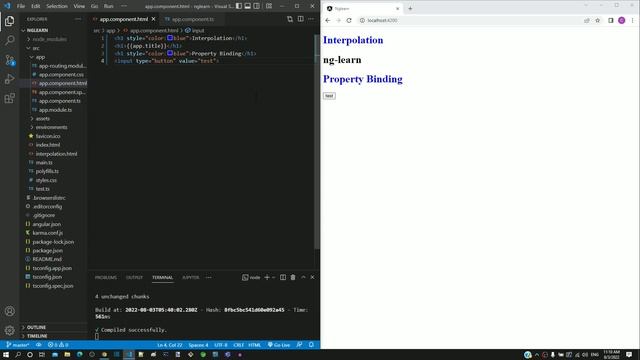
Task: Click UTF-8 encoding in status bar
Action: point(221,345)
